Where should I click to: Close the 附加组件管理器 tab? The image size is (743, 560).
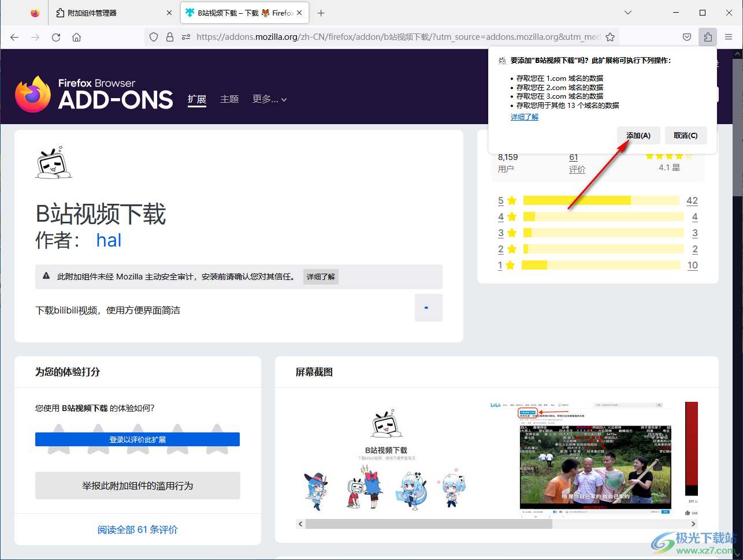[x=169, y=13]
